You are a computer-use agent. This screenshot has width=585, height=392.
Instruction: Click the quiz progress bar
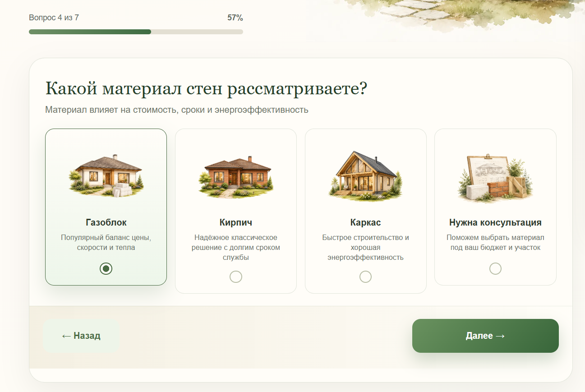pyautogui.click(x=136, y=32)
